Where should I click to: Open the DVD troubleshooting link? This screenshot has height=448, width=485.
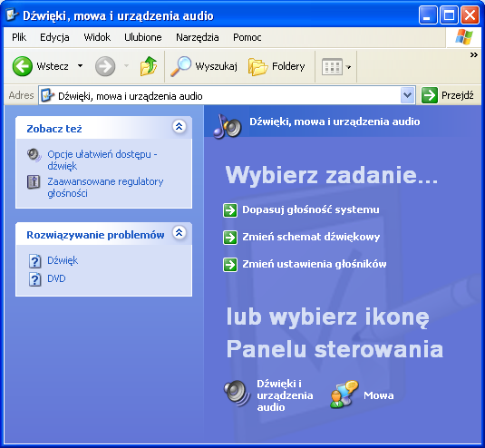click(x=56, y=278)
